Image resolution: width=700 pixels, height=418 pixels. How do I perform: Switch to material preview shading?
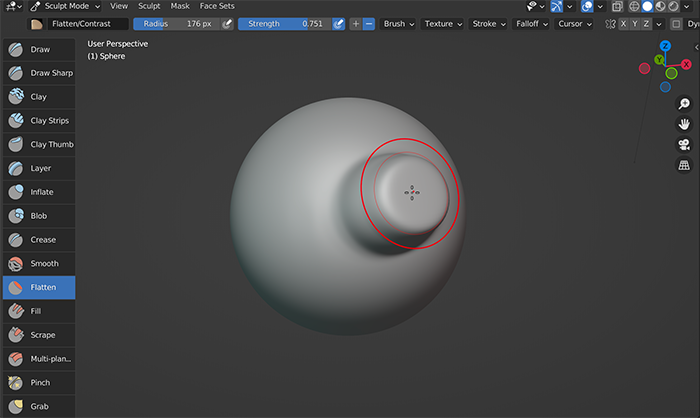(x=660, y=6)
